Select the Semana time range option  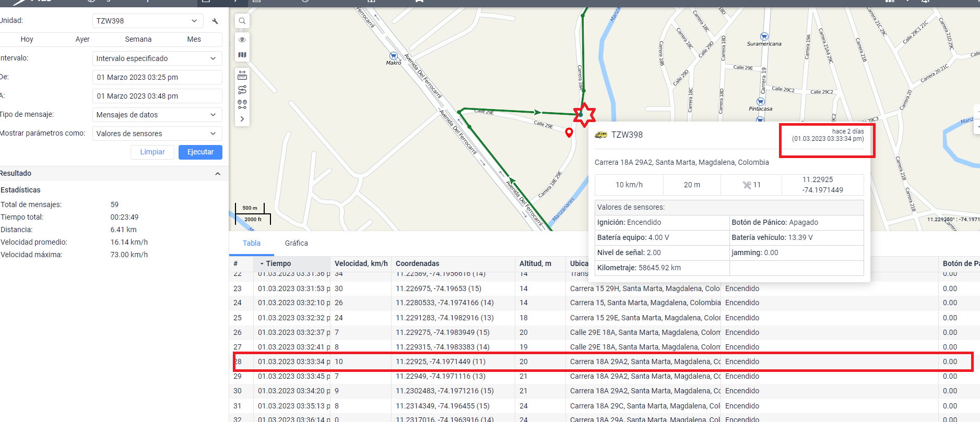(x=138, y=39)
